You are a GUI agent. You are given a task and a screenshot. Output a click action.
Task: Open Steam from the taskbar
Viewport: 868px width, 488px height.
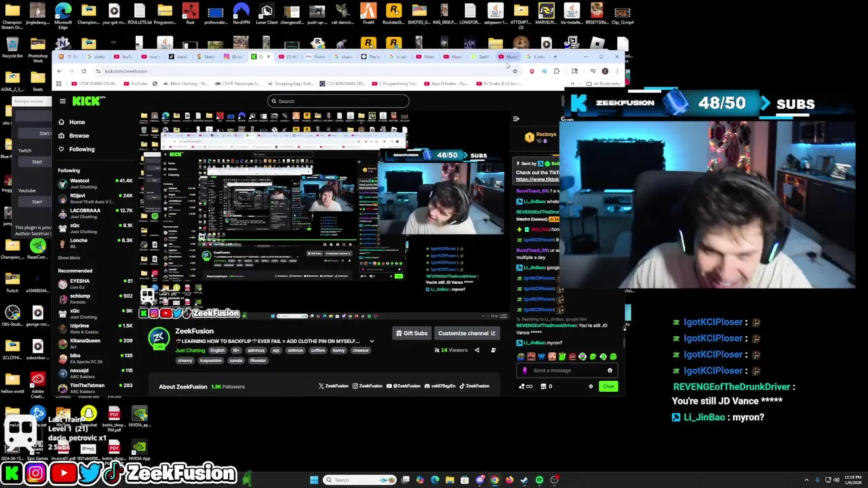524,480
